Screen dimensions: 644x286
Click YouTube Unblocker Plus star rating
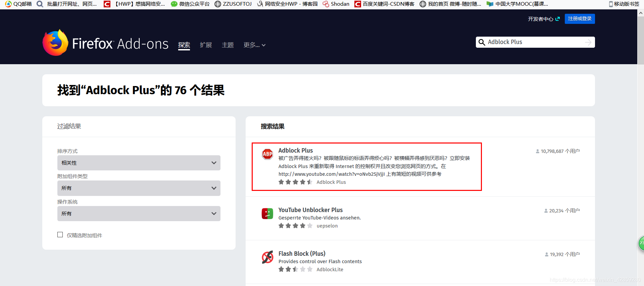click(x=295, y=226)
